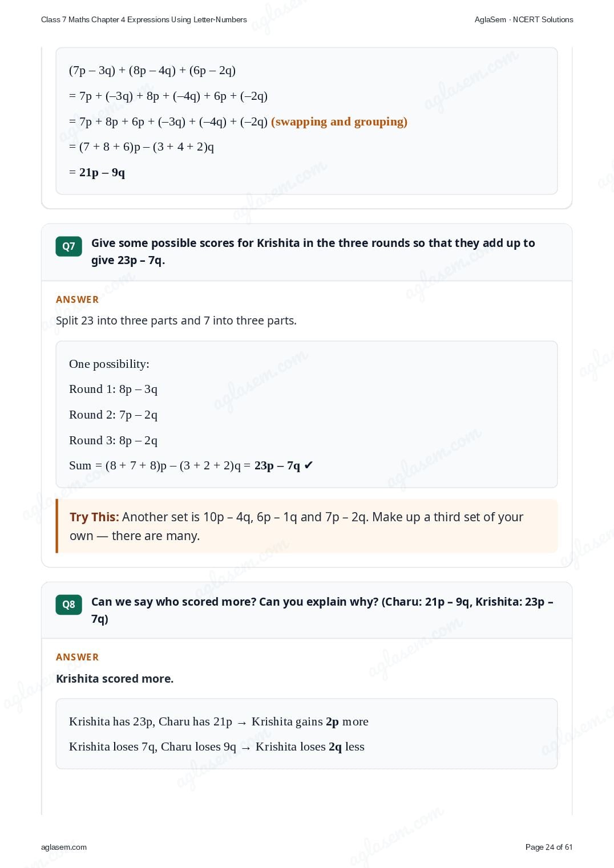The image size is (614, 868).
Task: Click the arrow before Krishita loses 2q
Action: click(x=246, y=748)
